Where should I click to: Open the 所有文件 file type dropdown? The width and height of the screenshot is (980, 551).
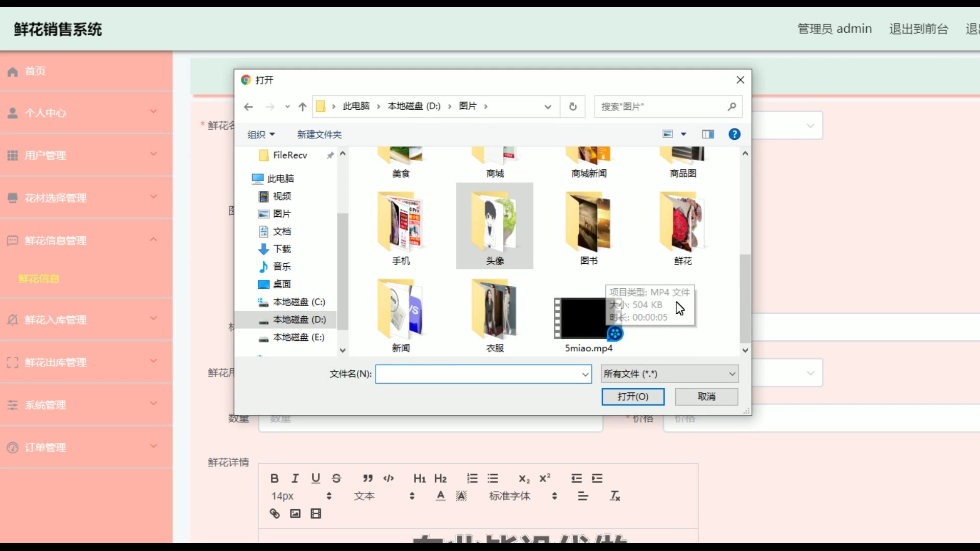(670, 373)
